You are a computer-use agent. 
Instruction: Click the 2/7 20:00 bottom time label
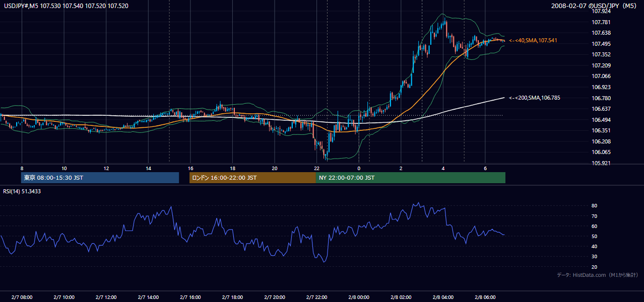click(275, 297)
